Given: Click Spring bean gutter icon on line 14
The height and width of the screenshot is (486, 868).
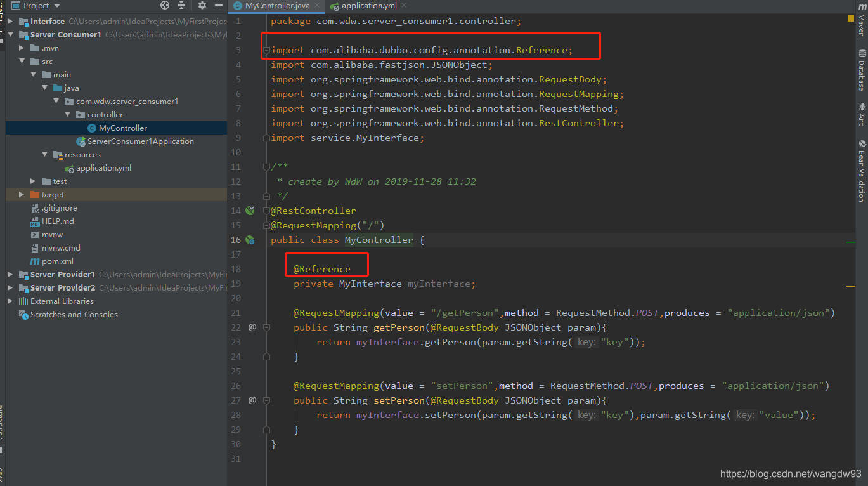Looking at the screenshot, I should (x=250, y=211).
